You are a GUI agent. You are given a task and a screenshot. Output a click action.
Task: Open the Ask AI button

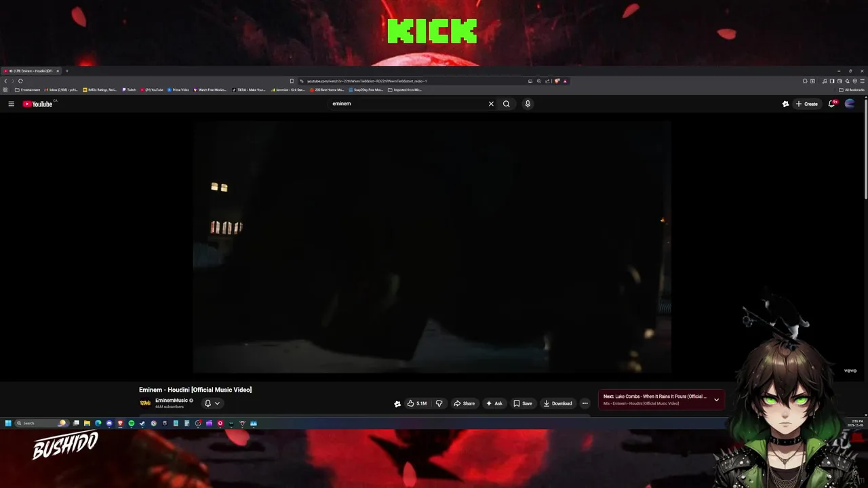coord(494,403)
